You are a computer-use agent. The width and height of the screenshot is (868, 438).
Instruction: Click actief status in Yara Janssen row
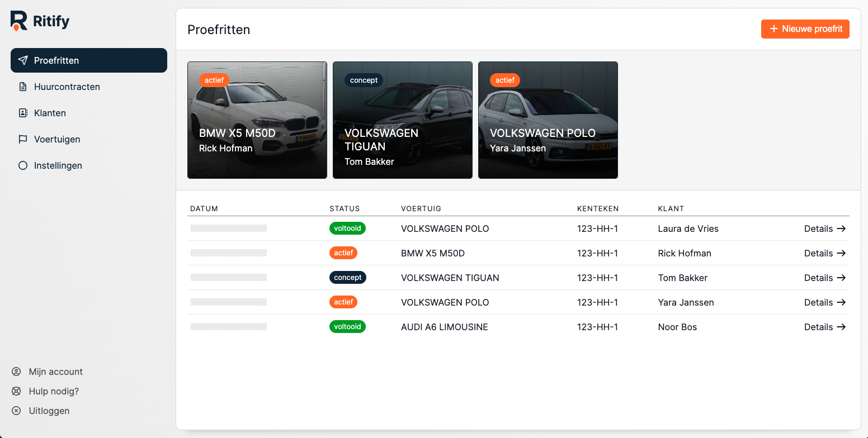343,302
